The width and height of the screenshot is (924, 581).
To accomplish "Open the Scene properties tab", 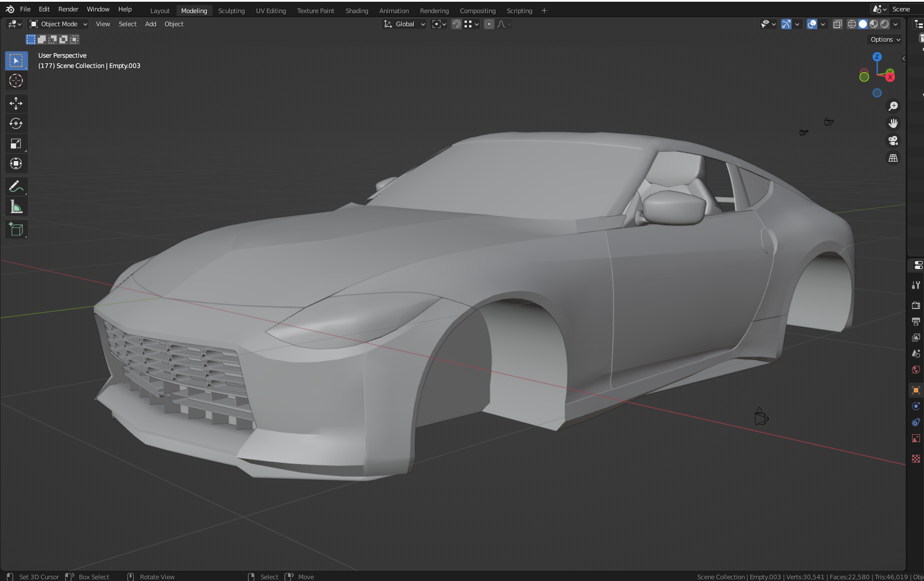I will [x=916, y=354].
